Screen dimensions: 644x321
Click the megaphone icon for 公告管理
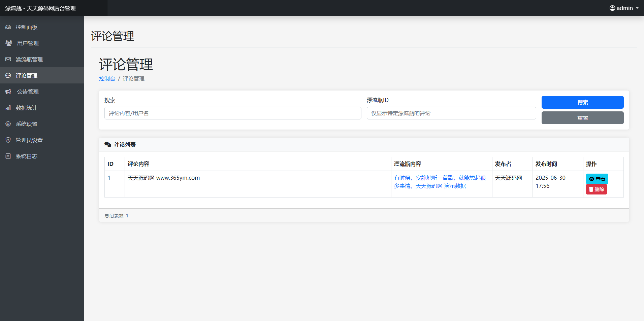(8, 92)
